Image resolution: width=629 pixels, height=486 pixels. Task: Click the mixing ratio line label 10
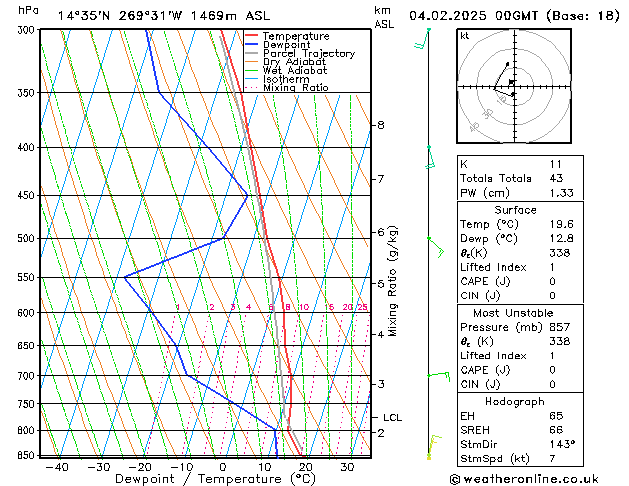pos(304,307)
